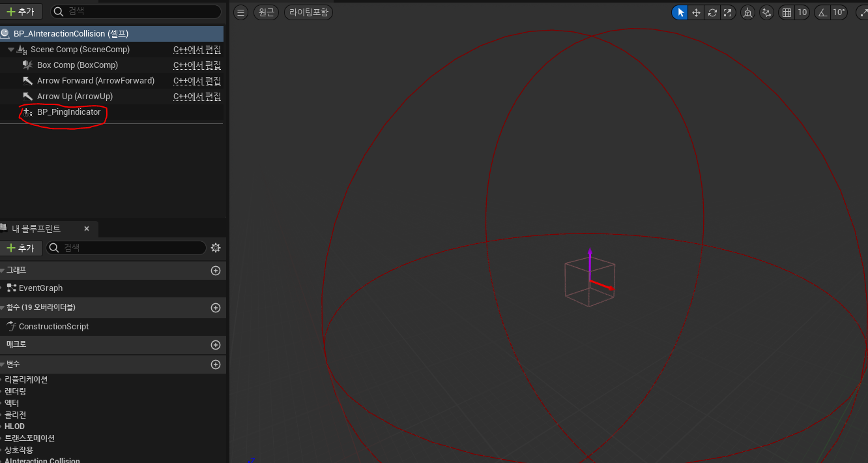Image resolution: width=868 pixels, height=463 pixels.
Task: Expand the 상호작용 variable category
Action: click(x=19, y=450)
